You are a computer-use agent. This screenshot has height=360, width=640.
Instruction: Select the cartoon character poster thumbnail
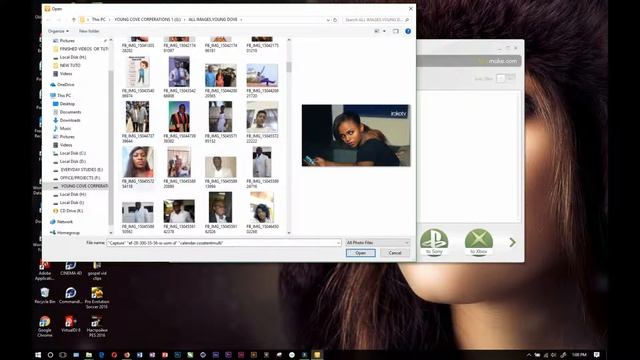coord(138,72)
